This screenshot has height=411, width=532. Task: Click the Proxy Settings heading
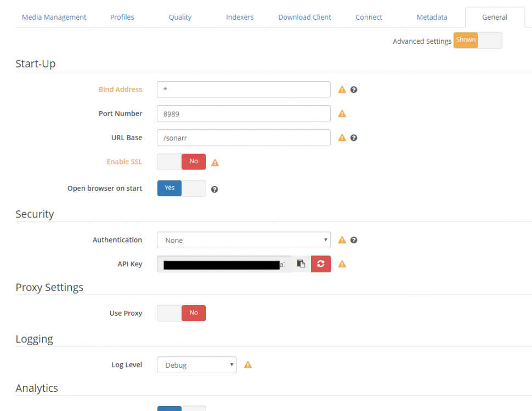click(x=49, y=288)
